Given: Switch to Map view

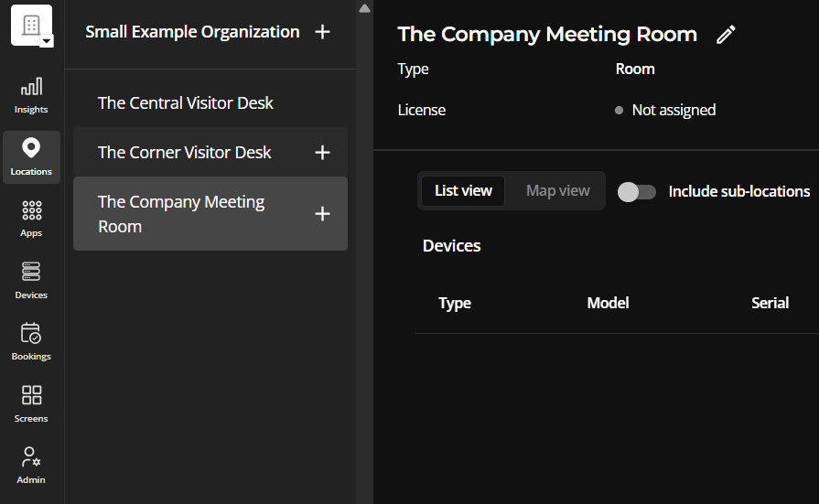Looking at the screenshot, I should (x=558, y=190).
